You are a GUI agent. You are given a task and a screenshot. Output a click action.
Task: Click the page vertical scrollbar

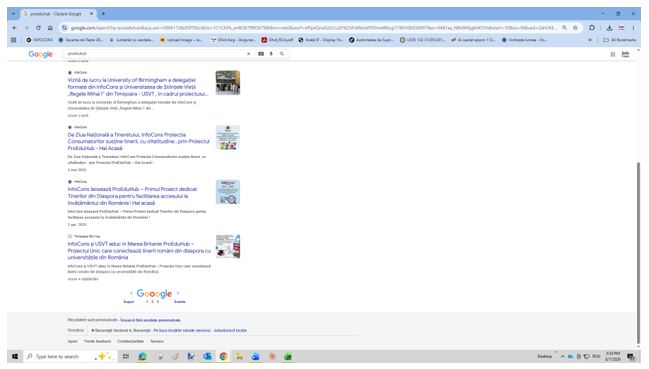tap(638, 252)
